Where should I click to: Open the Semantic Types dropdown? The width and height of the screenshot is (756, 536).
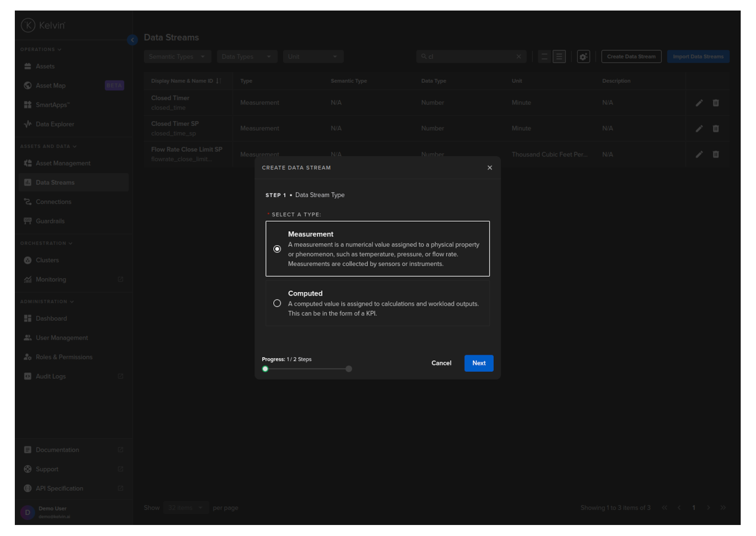coord(177,56)
